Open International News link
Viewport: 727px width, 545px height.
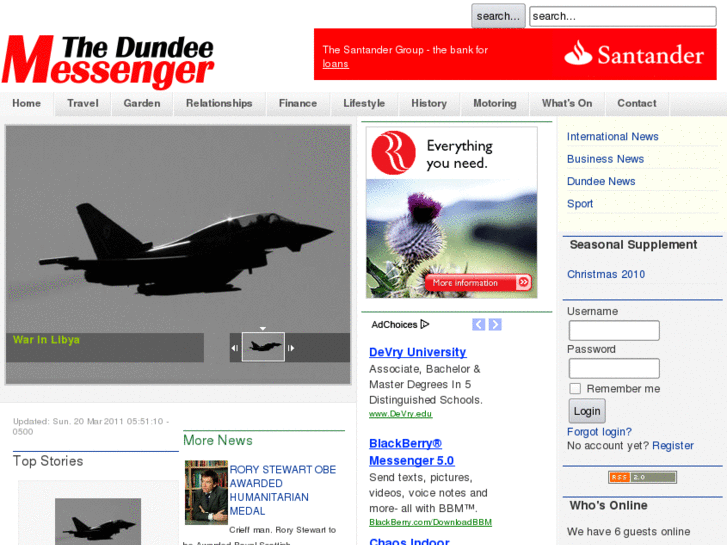click(x=612, y=136)
